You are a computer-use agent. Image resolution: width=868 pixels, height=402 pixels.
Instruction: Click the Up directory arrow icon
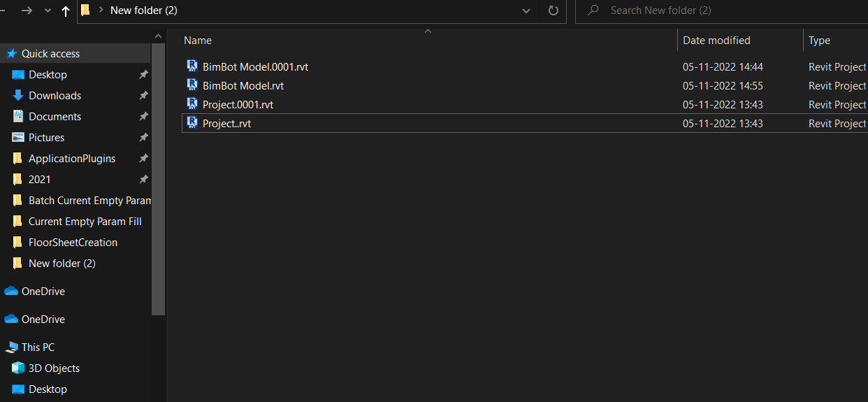tap(66, 10)
